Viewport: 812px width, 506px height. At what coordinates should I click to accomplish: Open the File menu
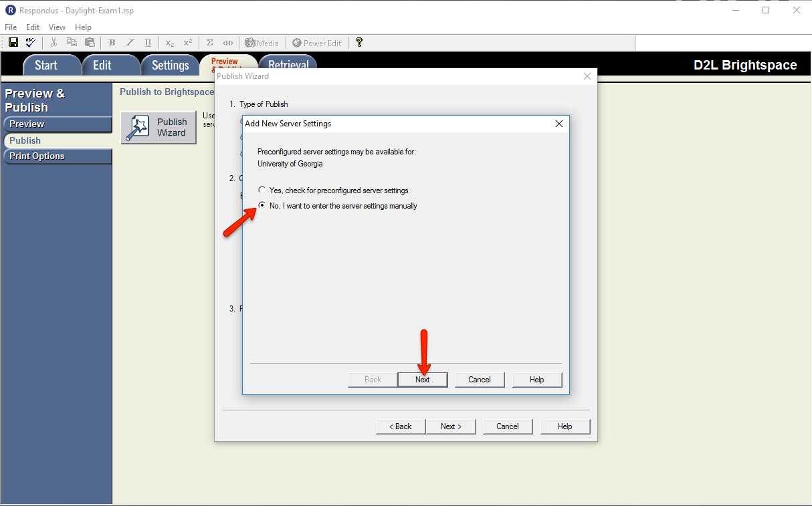(x=11, y=27)
